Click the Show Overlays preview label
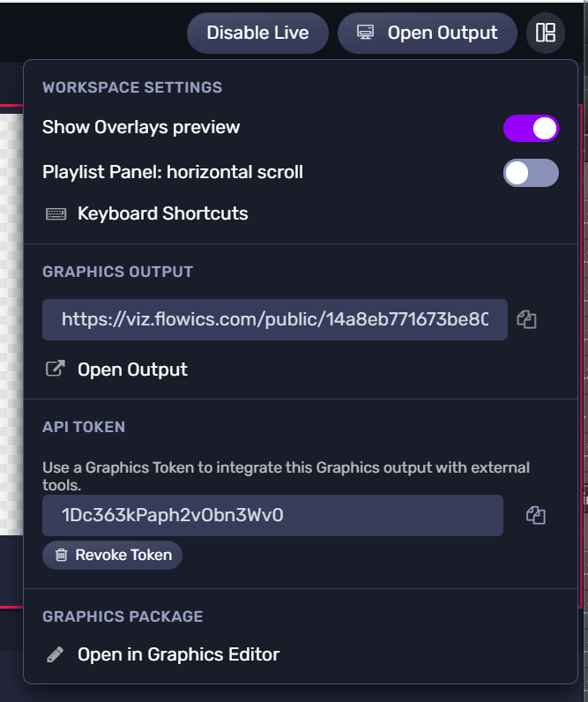588x702 pixels. (x=141, y=127)
